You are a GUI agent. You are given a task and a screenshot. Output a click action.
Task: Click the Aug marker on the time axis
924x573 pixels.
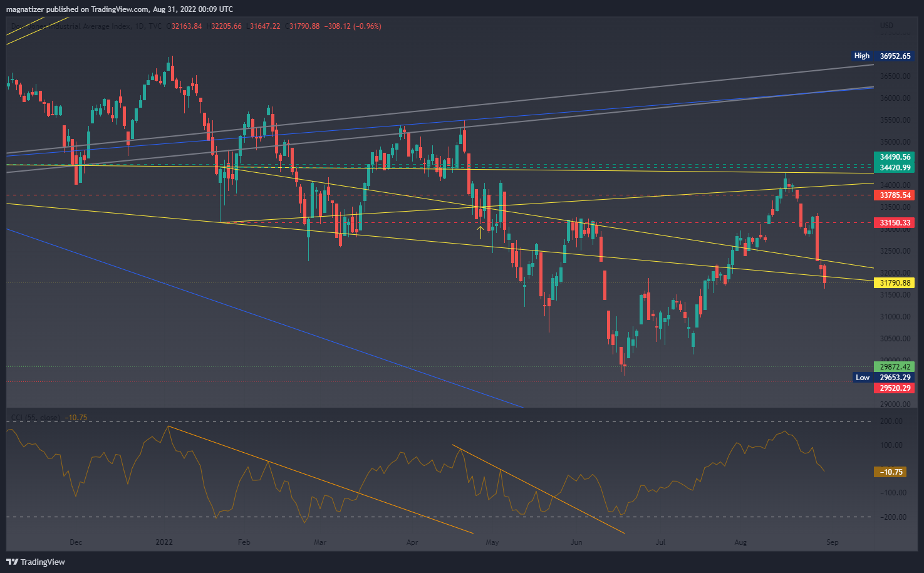(740, 542)
